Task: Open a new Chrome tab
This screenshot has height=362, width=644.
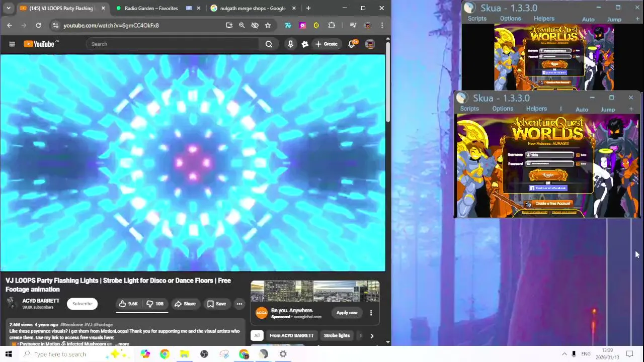Action: point(308,8)
